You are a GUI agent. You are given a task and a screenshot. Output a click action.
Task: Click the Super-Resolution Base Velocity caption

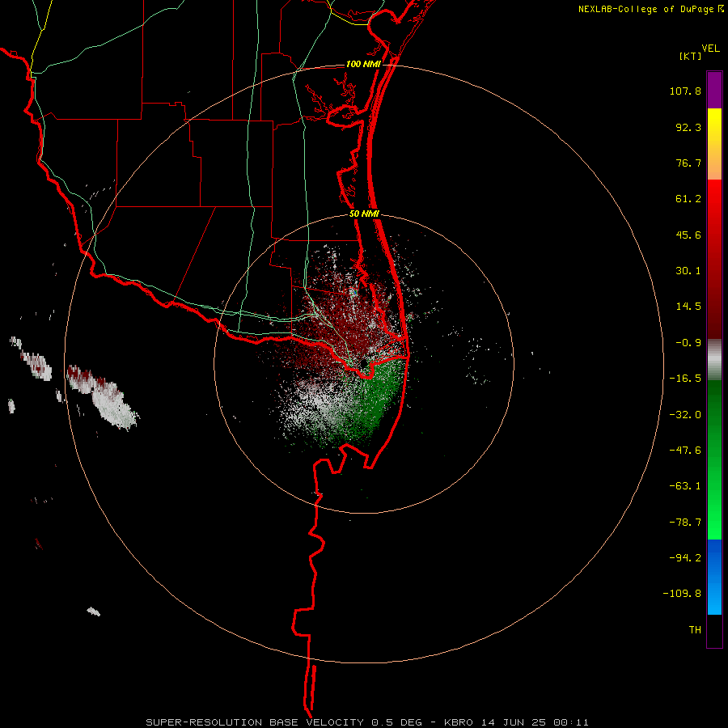[x=367, y=722]
